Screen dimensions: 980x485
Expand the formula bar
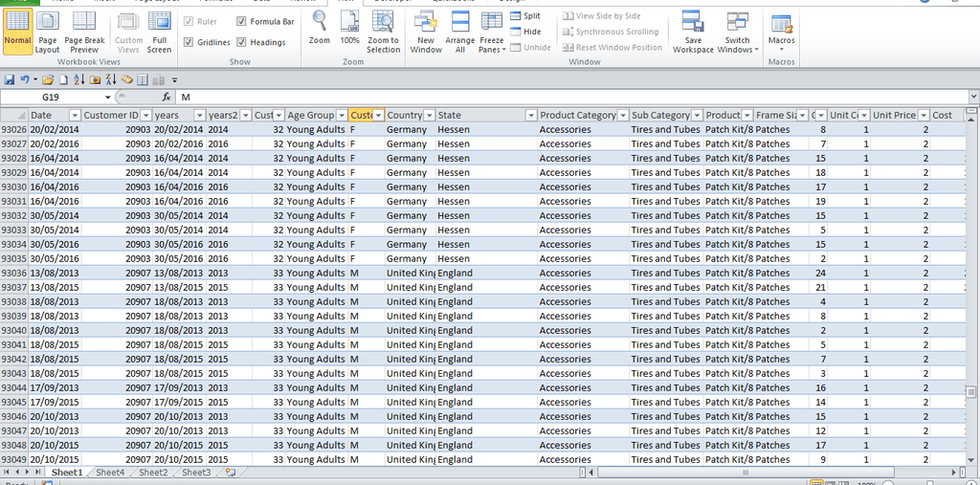(973, 97)
